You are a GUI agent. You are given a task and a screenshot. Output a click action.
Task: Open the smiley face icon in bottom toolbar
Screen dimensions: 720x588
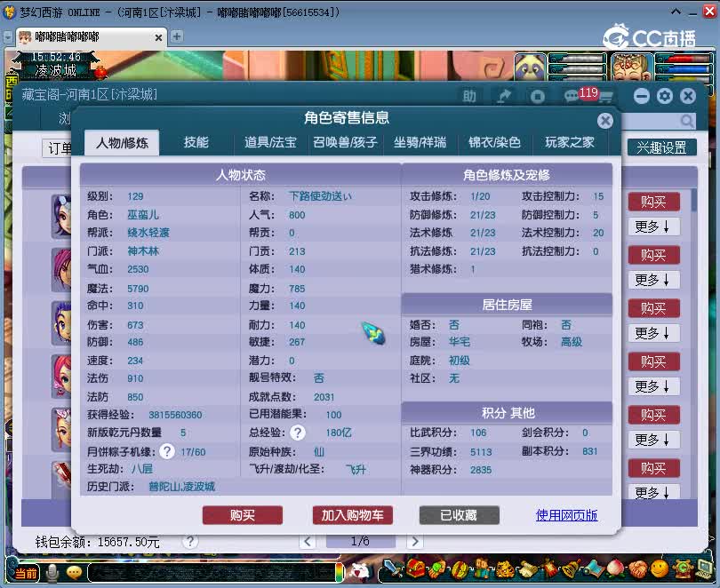click(660, 569)
